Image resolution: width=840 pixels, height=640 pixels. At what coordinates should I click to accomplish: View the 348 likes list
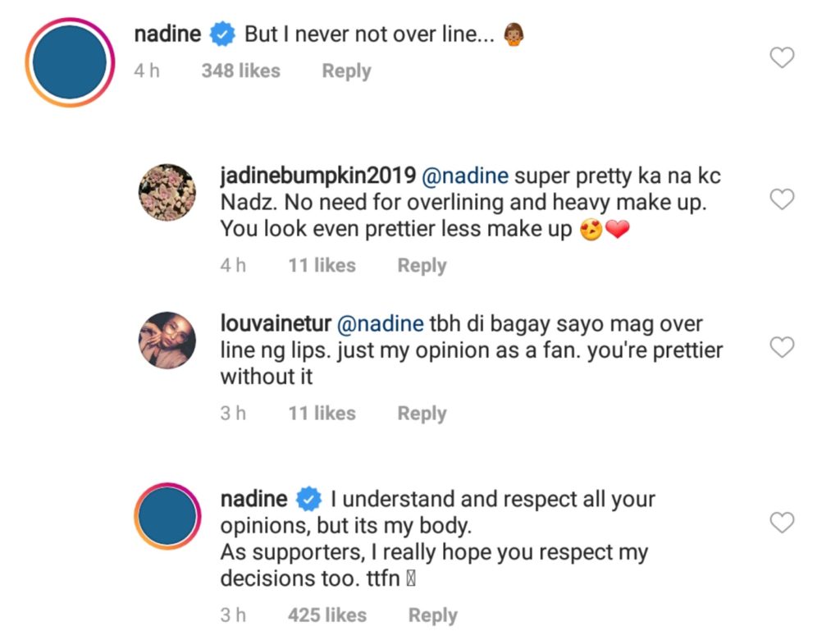pyautogui.click(x=240, y=71)
